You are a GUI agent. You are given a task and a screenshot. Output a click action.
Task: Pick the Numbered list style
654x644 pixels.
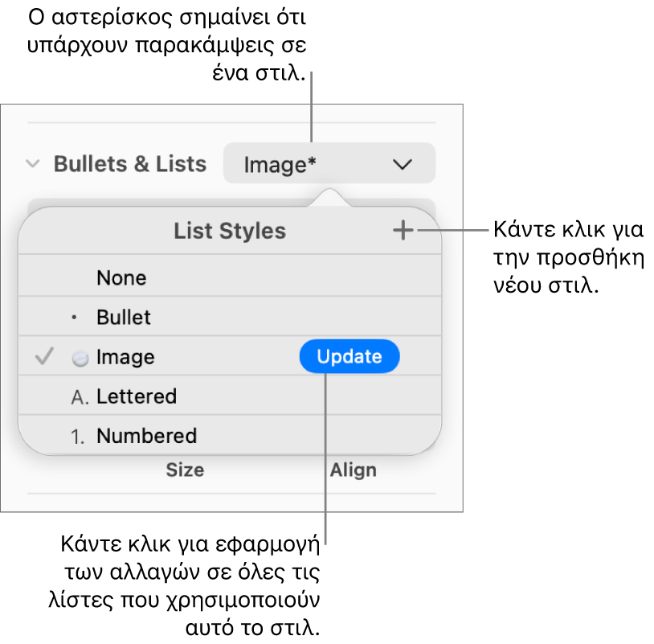pyautogui.click(x=146, y=436)
